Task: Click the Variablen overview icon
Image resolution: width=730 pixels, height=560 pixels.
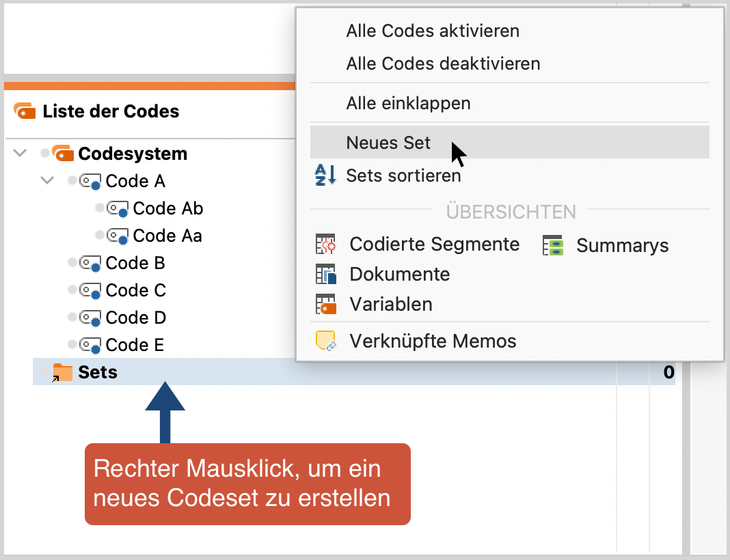Action: click(x=325, y=304)
